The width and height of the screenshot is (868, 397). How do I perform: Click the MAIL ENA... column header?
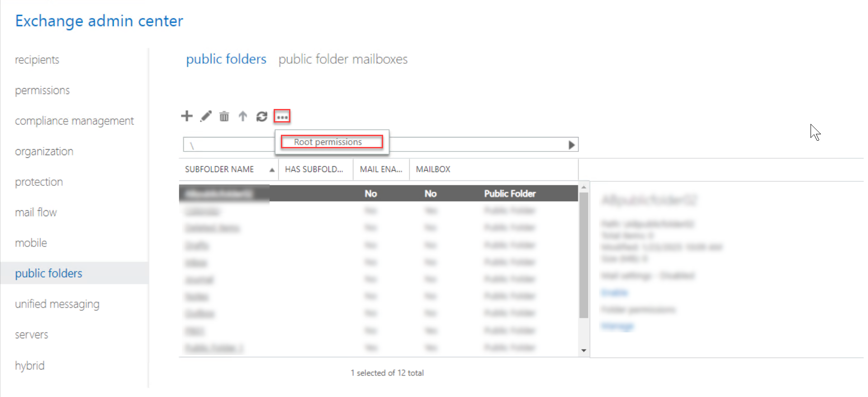pyautogui.click(x=381, y=169)
